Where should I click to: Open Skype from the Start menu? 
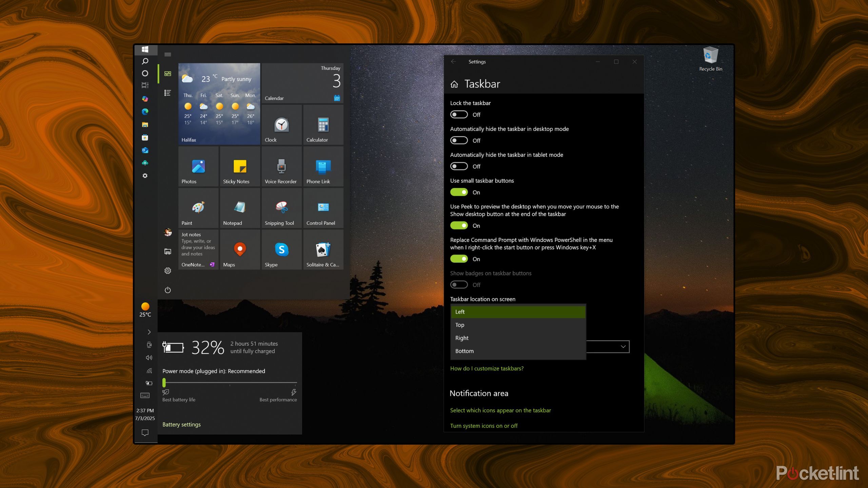pos(281,250)
